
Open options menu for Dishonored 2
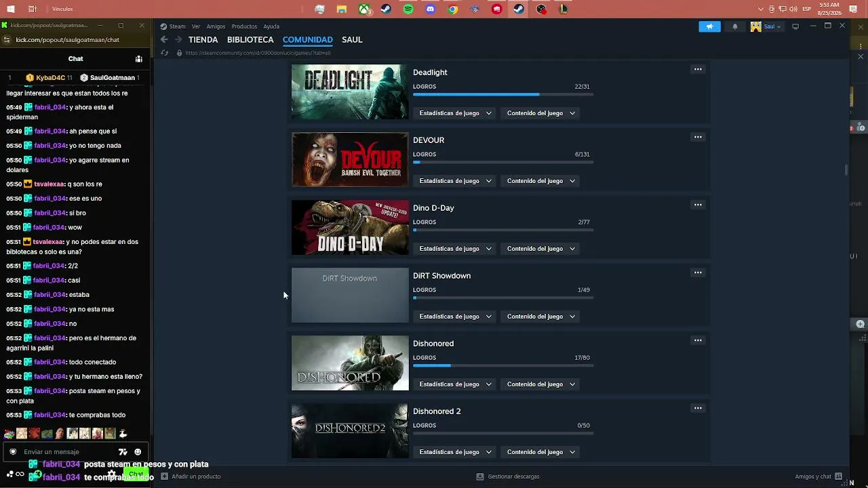[x=697, y=408]
